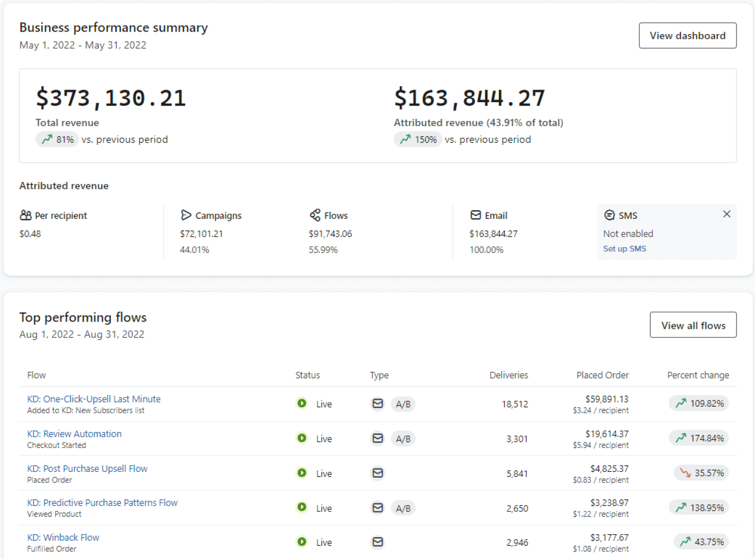Click email type icon in Winback Flow row
Viewport: 755px width, 560px height.
click(378, 542)
